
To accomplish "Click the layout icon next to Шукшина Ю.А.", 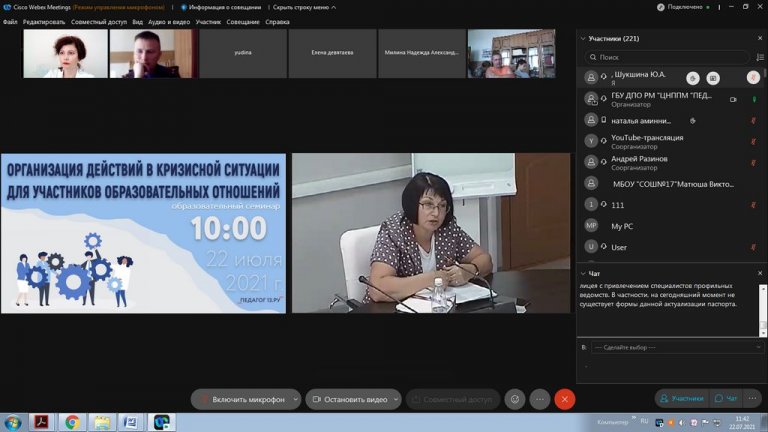I will (713, 78).
